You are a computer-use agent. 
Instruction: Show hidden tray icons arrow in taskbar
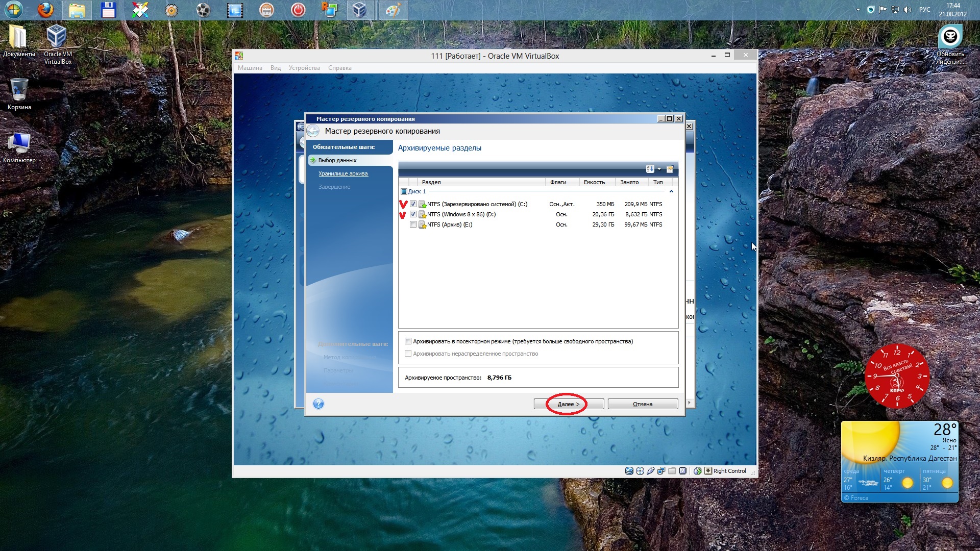click(x=857, y=10)
